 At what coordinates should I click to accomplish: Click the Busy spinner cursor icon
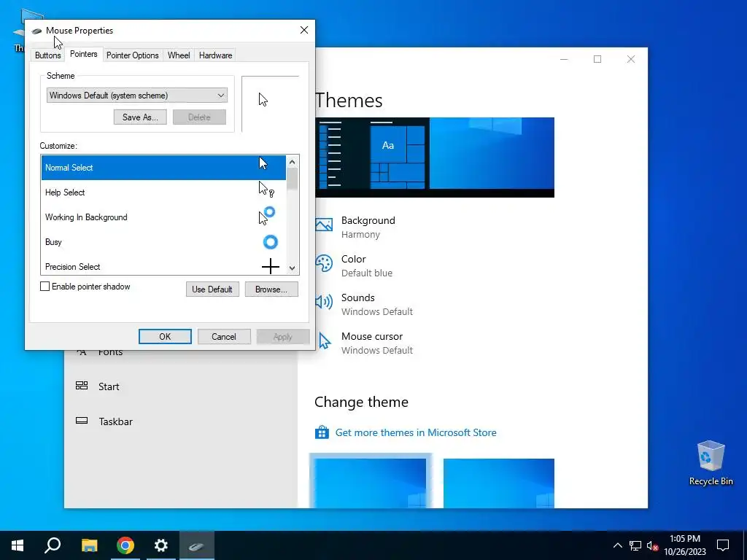(x=270, y=242)
